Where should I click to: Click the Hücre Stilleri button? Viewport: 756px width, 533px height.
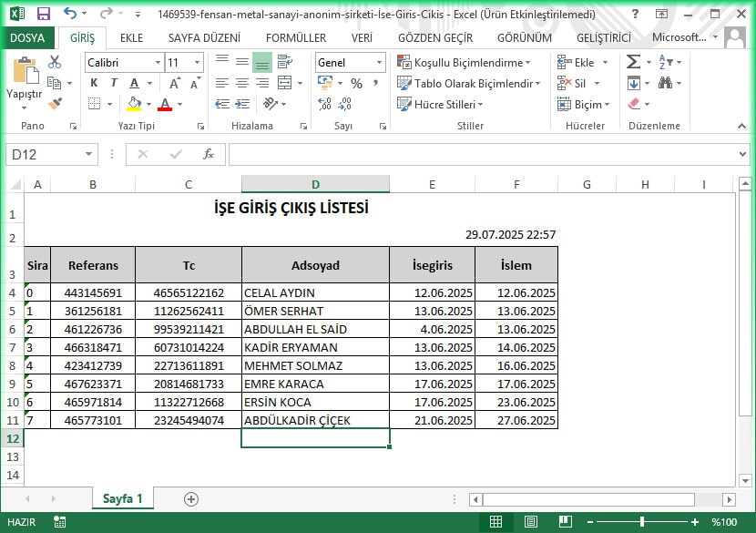[x=439, y=103]
